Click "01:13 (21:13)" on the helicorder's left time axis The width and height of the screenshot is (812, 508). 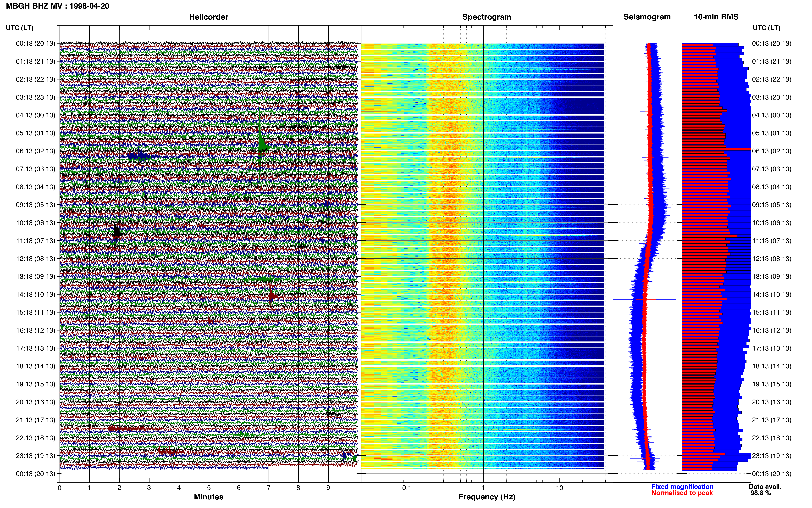coord(36,61)
